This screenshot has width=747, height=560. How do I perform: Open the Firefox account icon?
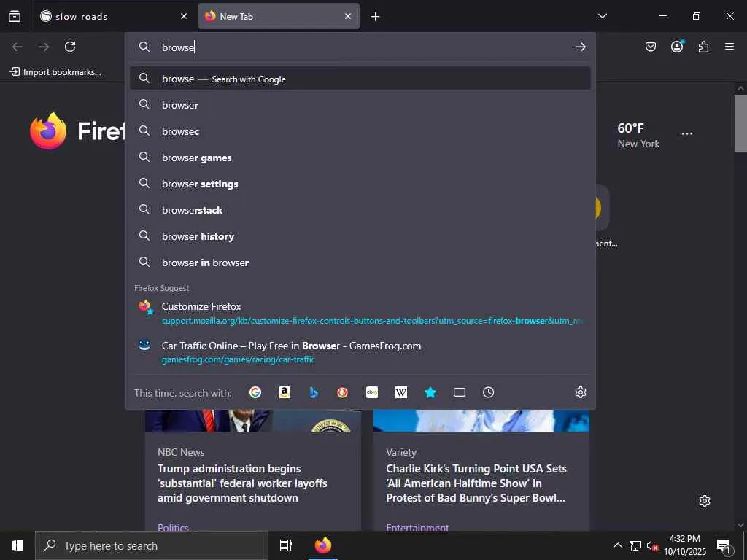677,47
